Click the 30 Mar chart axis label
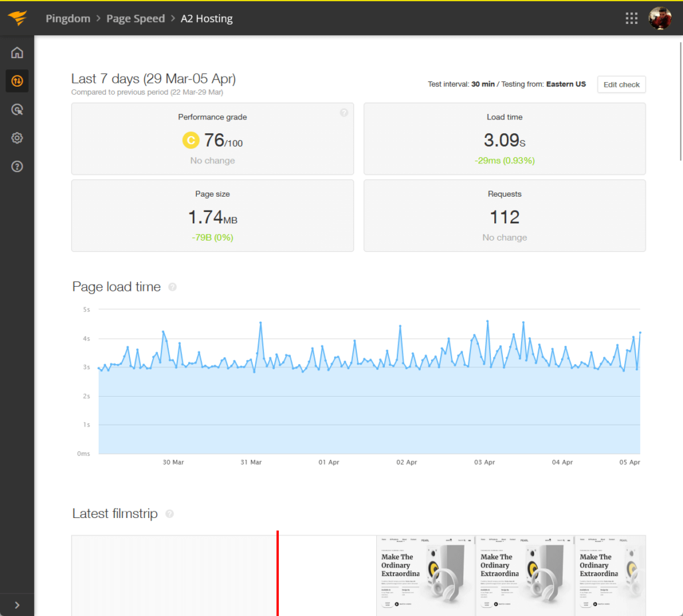 click(x=173, y=462)
